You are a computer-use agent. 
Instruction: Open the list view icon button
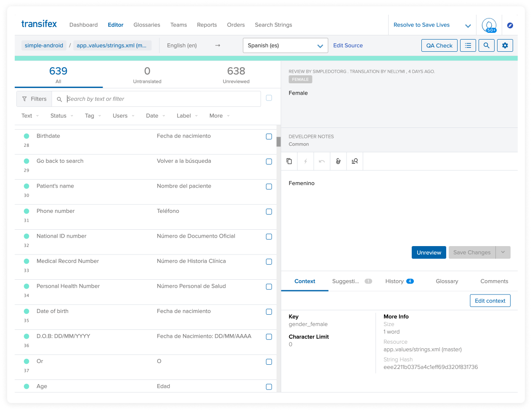pos(468,45)
